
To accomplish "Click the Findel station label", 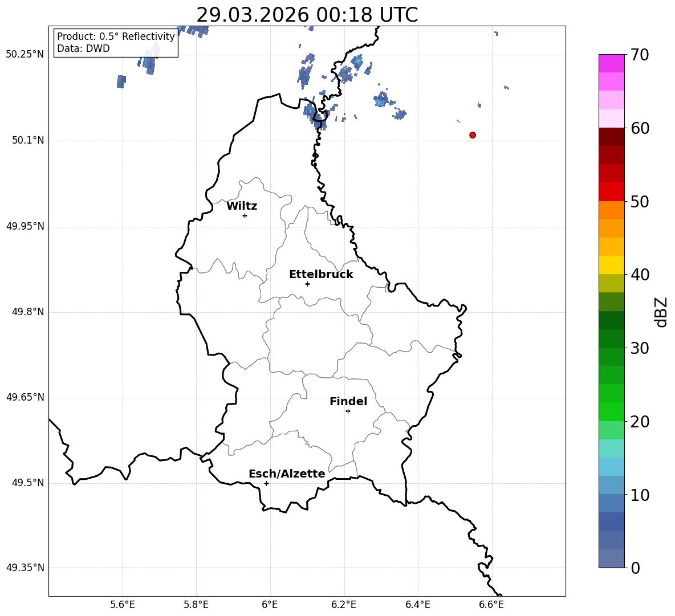I will point(348,401).
